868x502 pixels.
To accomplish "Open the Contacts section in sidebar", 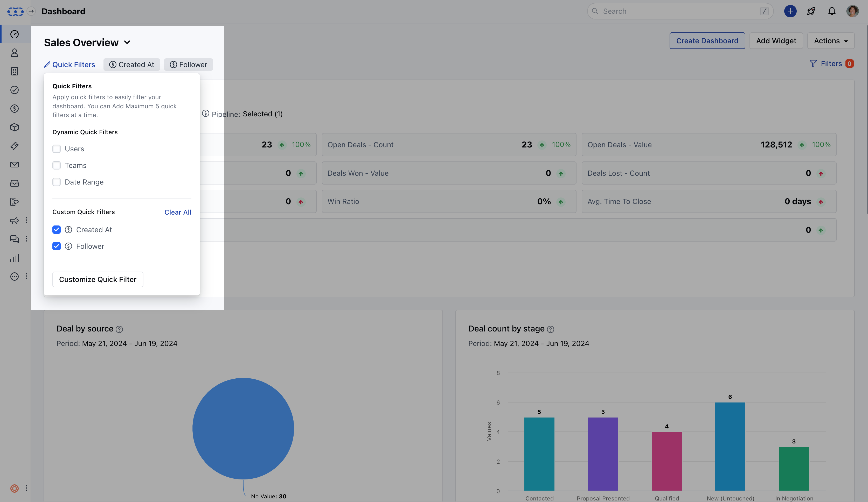I will pos(14,53).
